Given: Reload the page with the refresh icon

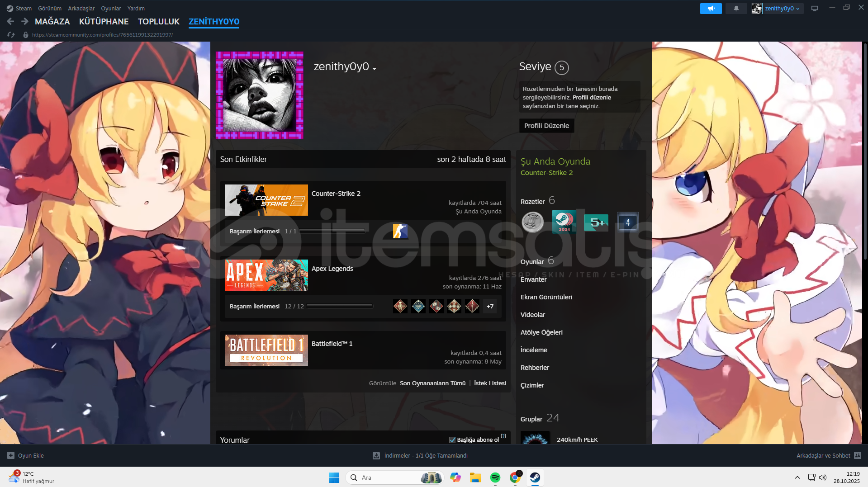Looking at the screenshot, I should click(x=11, y=35).
